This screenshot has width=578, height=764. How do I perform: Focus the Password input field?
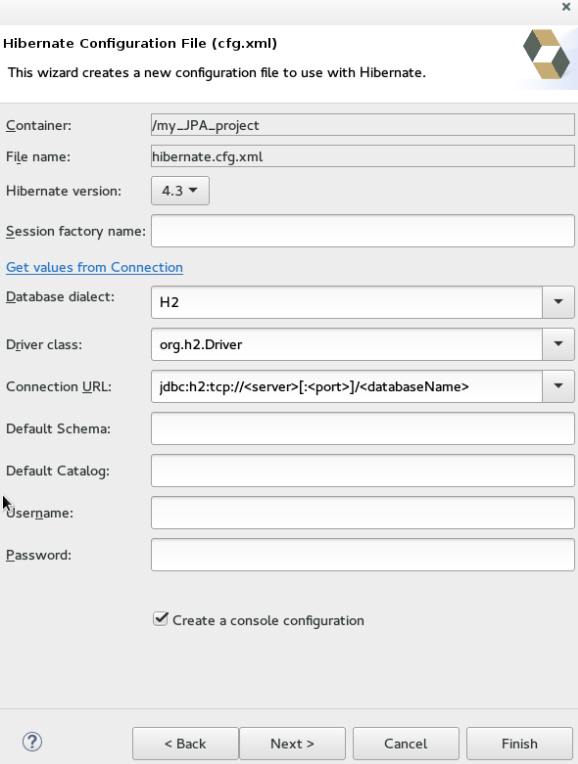363,554
